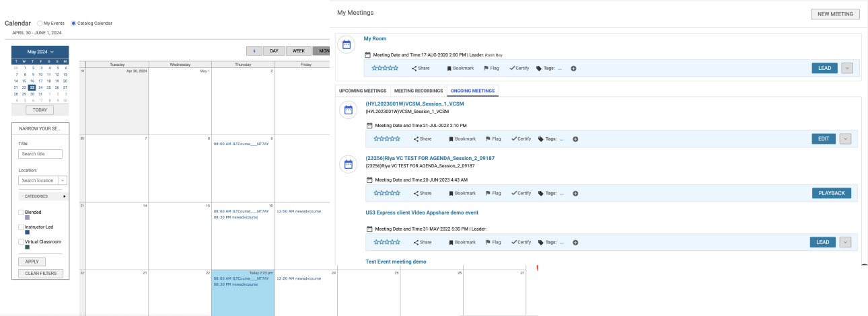Certify the Riya VC TEST FOR AGENDA meeting
868x316 pixels.
(523, 193)
